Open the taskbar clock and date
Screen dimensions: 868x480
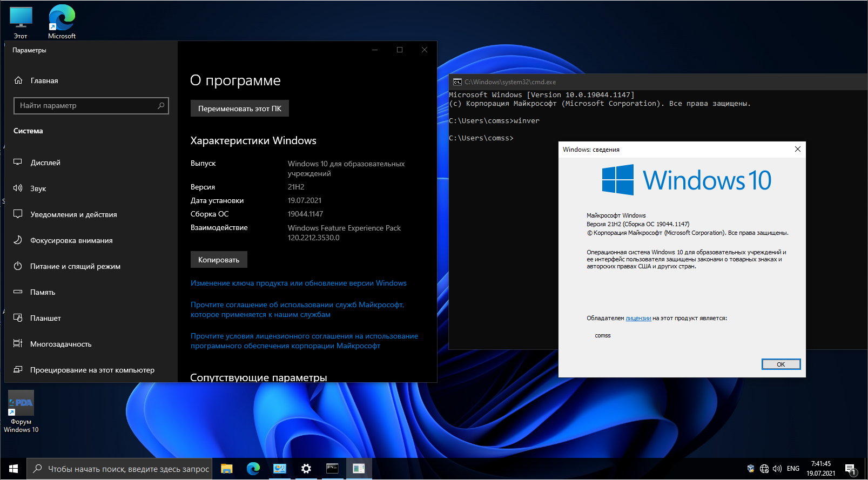tap(821, 469)
